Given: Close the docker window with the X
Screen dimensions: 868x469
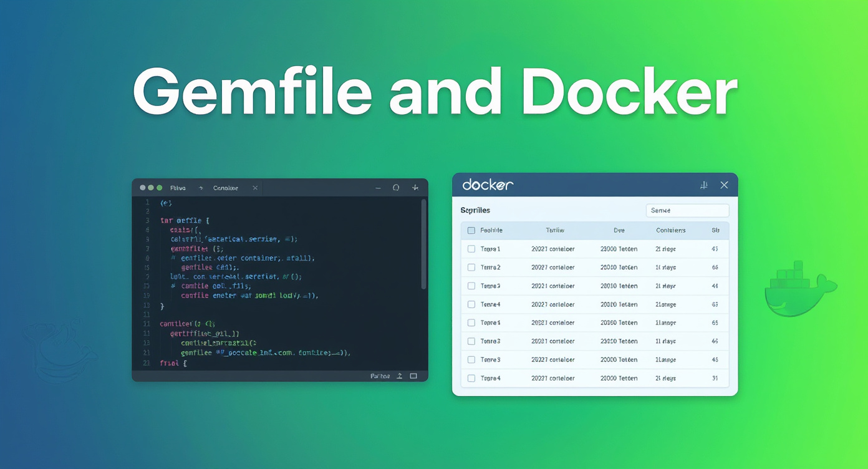Looking at the screenshot, I should click(x=724, y=185).
